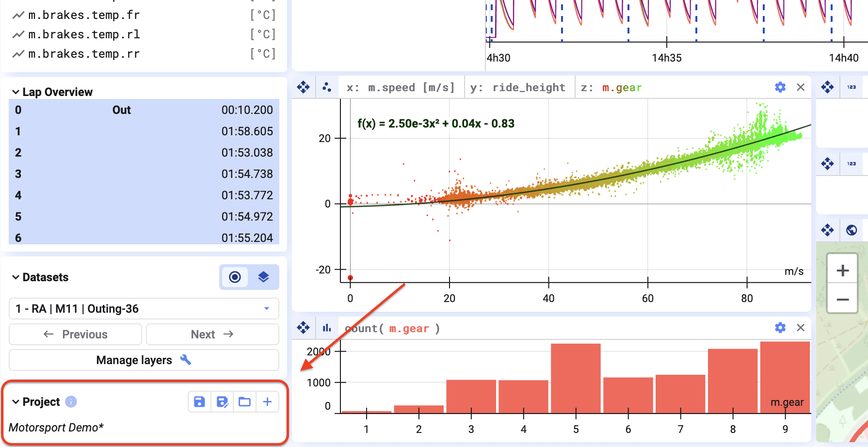
Task: Create a new project with plus icon
Action: coord(267,402)
